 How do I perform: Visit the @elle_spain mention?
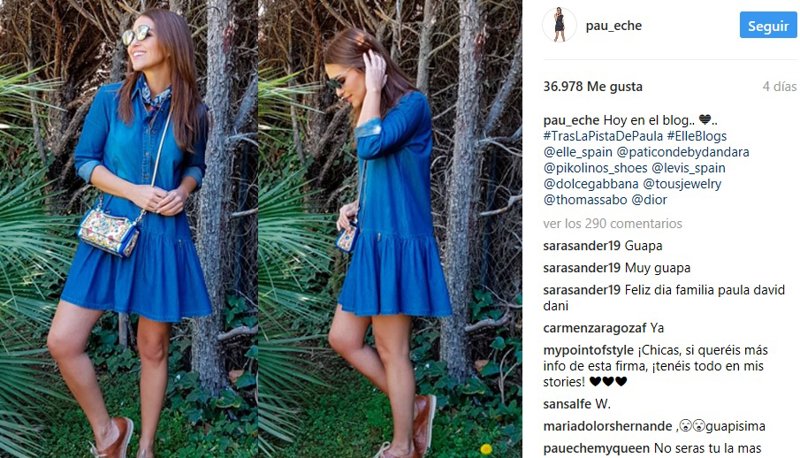(578, 152)
